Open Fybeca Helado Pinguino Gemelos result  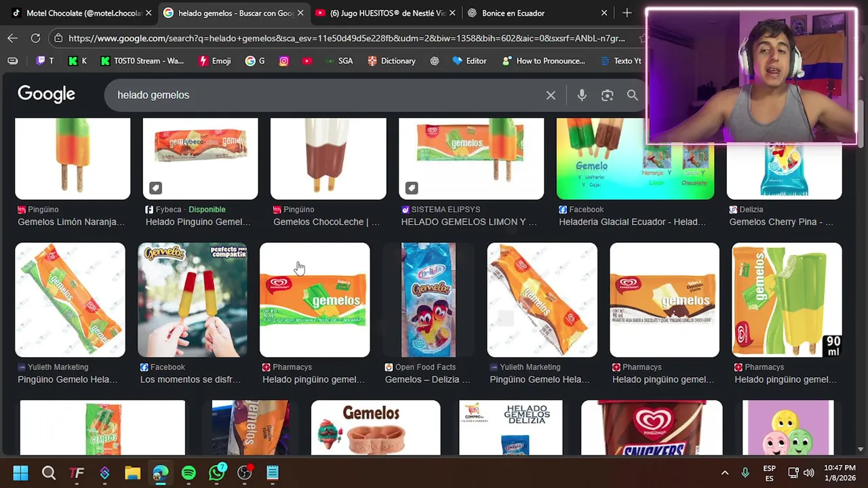200,174
